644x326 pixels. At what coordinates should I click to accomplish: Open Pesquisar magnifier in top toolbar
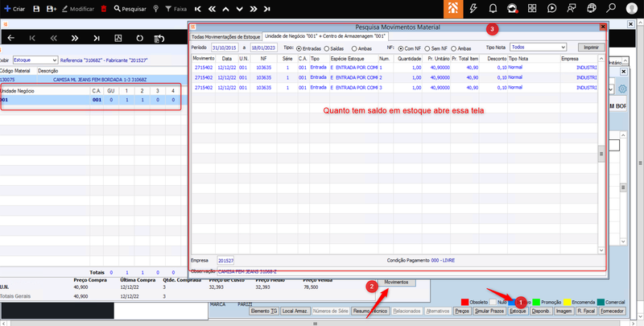pos(117,9)
